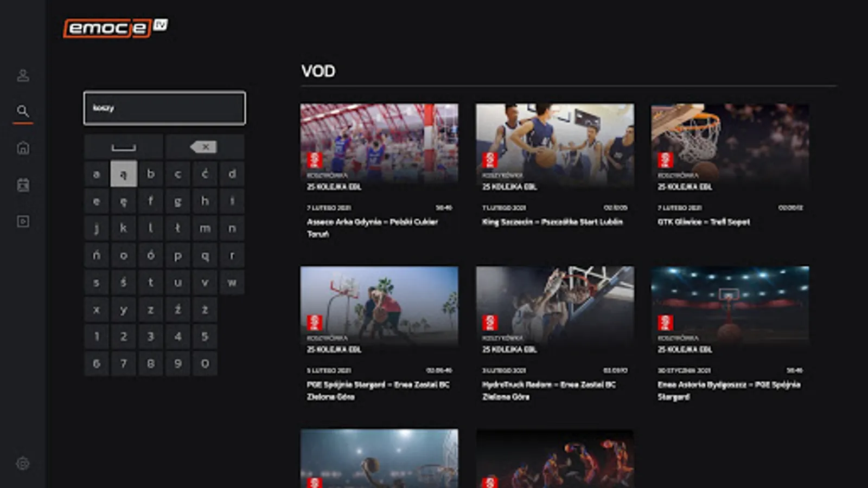Go to the home icon in sidebar
The height and width of the screenshot is (488, 868).
[23, 147]
